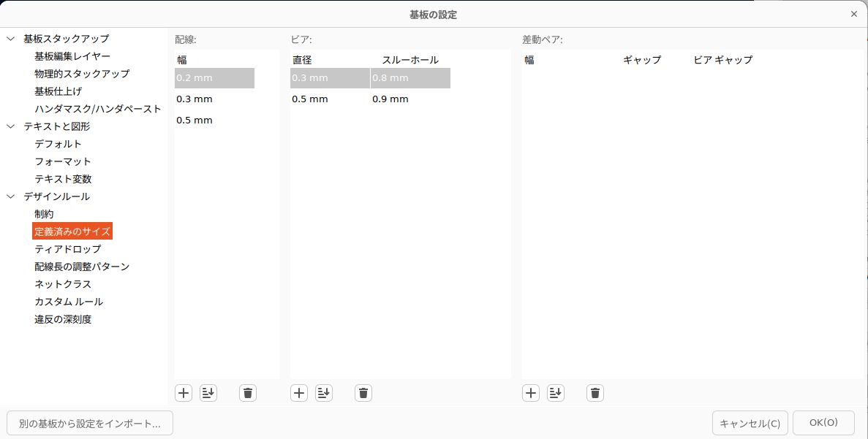Screen dimensions: 868x439
Task: Sort the differential pairs list
Action: 556,393
